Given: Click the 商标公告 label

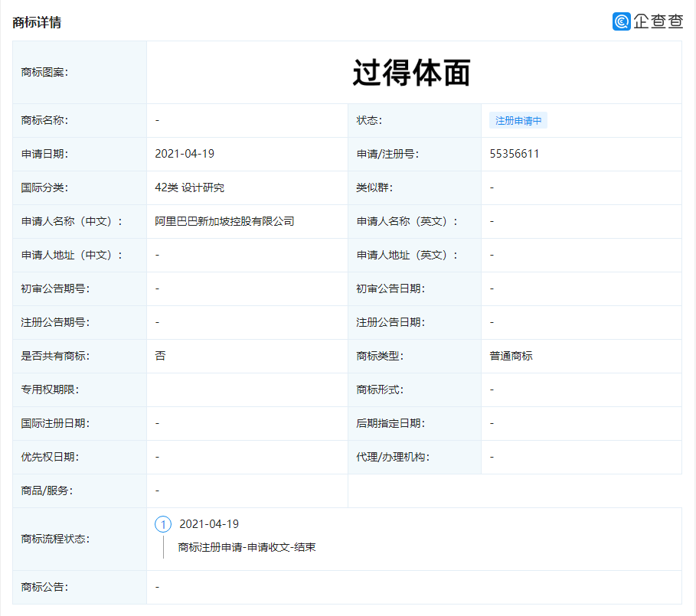Looking at the screenshot, I should [44, 587].
